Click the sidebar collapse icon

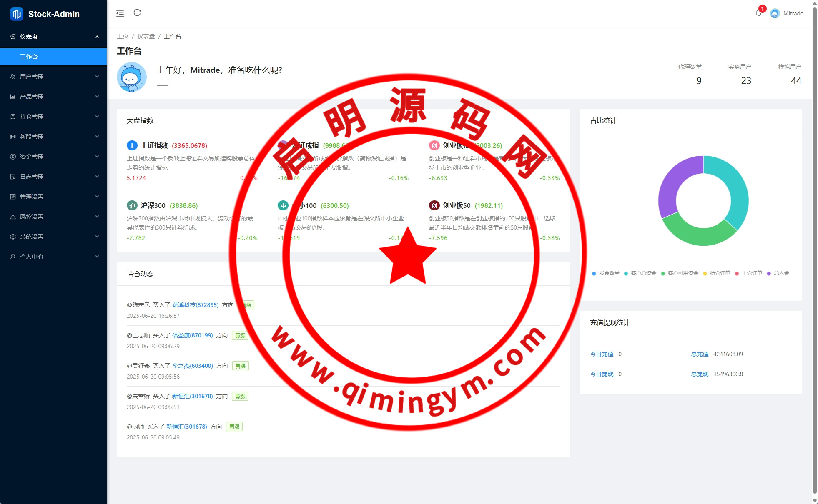click(x=120, y=13)
